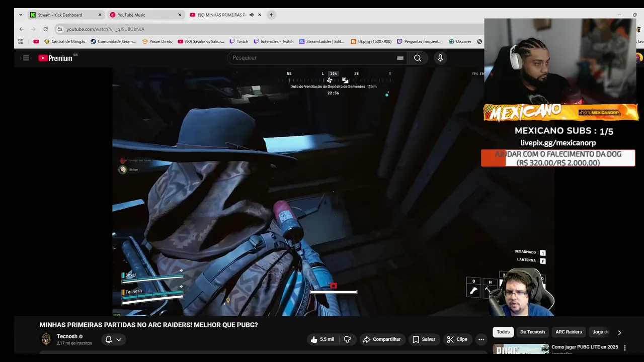Open the Perguntas frequentes bookmark
The image size is (644, 362).
(419, 42)
